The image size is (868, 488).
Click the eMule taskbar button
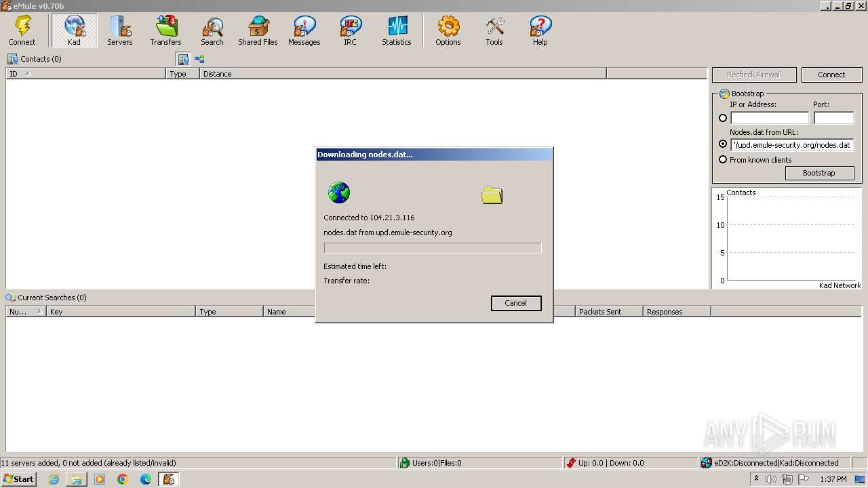[x=168, y=479]
